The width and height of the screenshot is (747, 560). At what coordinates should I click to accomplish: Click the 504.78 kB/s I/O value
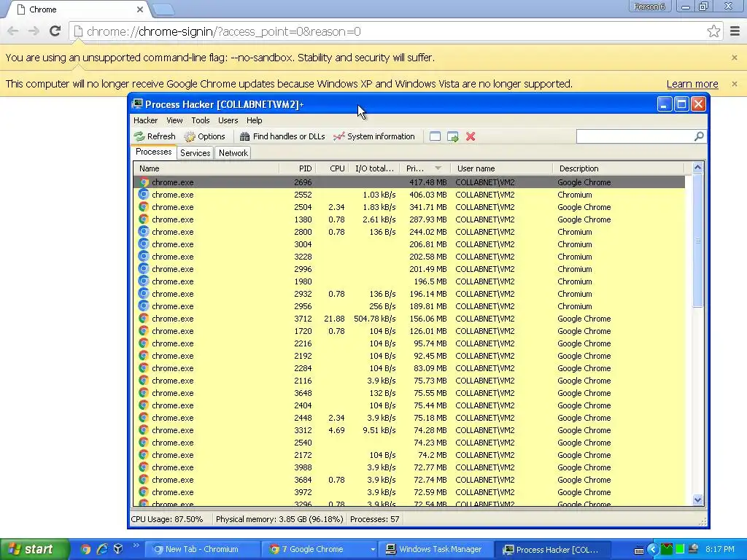[375, 319]
